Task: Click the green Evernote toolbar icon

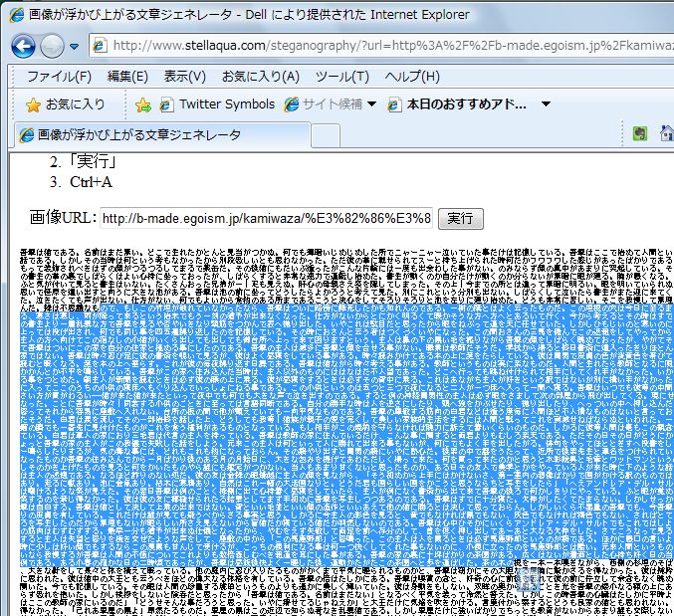Action: [640, 133]
